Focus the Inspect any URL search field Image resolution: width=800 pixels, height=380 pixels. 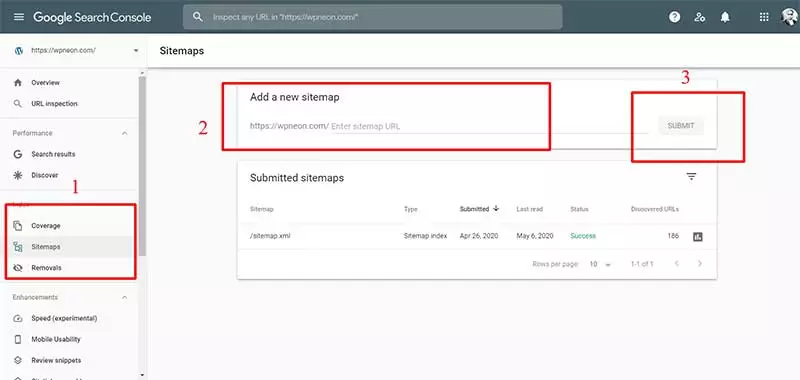pos(372,17)
